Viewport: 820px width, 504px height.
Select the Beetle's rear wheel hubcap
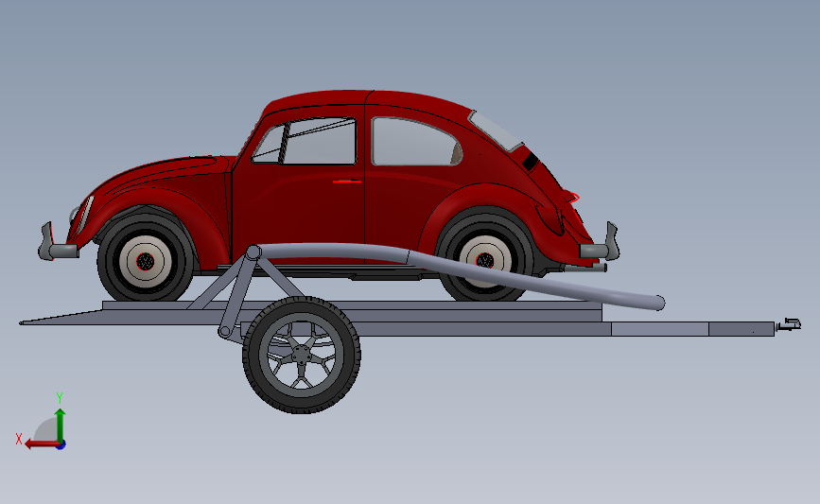click(485, 260)
